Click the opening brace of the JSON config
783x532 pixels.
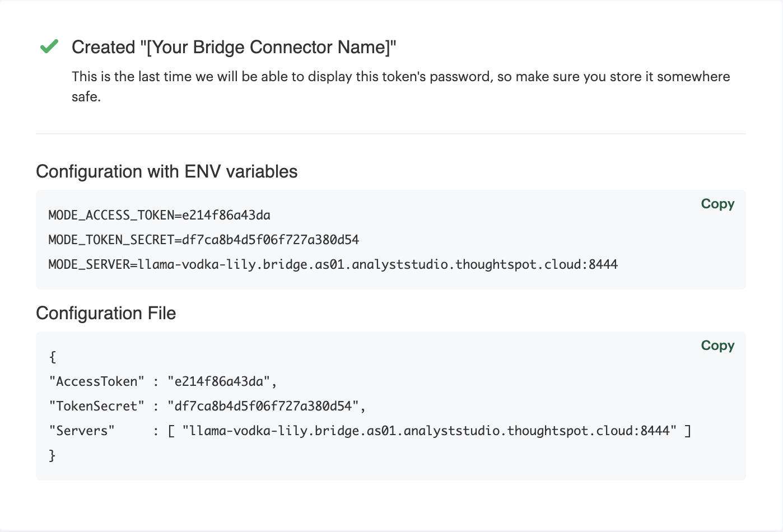(52, 357)
